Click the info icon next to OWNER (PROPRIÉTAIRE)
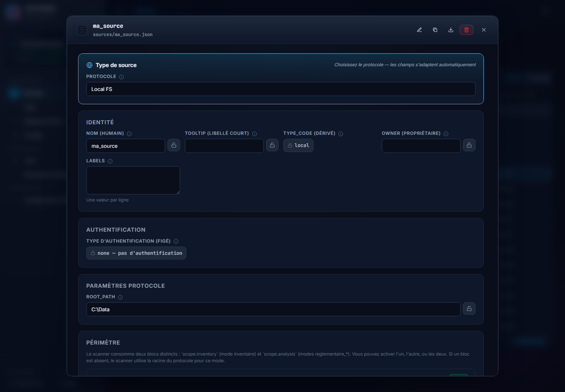This screenshot has width=565, height=392. click(x=446, y=134)
